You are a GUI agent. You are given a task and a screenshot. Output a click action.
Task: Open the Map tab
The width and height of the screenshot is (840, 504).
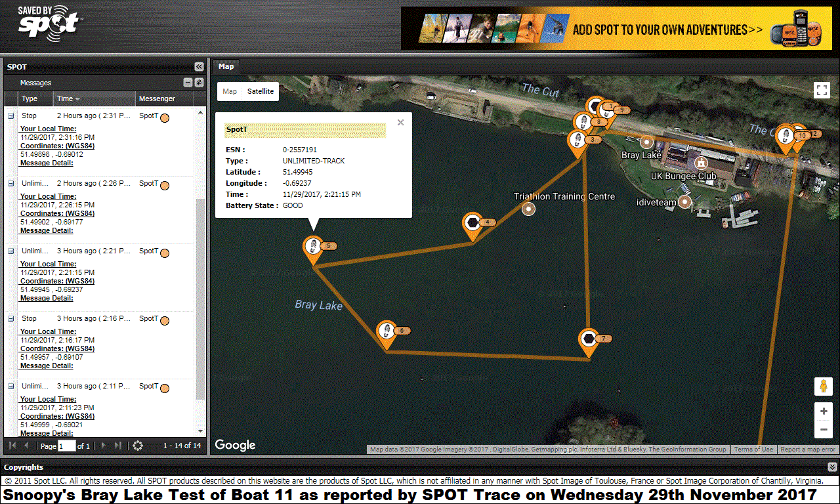tap(226, 66)
